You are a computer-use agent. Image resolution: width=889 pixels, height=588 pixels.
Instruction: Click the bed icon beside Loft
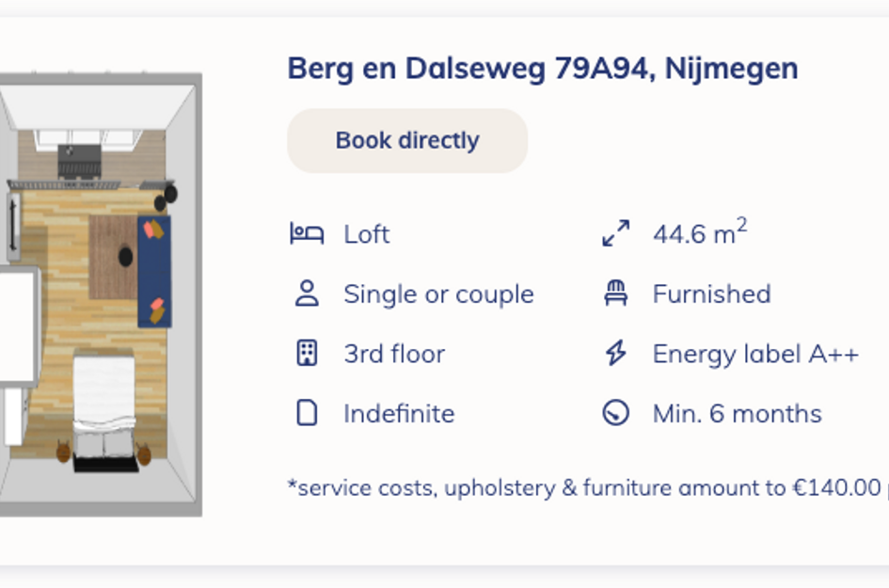click(307, 233)
